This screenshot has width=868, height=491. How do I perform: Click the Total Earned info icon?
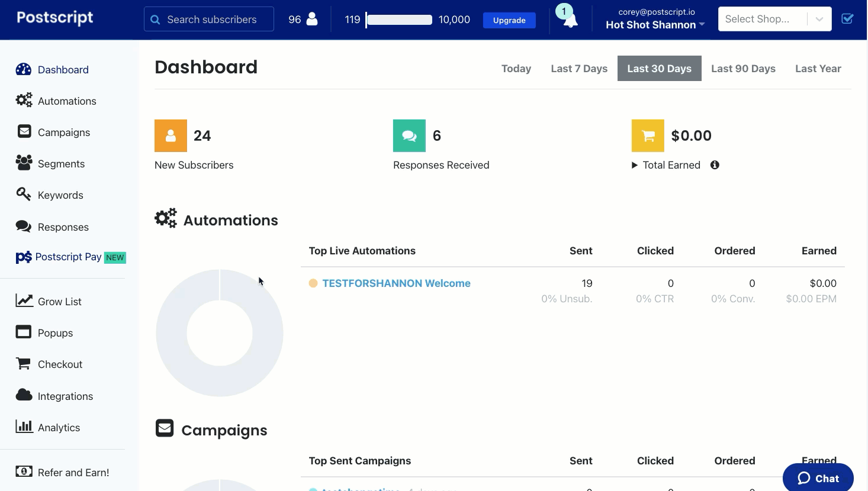[x=715, y=165]
